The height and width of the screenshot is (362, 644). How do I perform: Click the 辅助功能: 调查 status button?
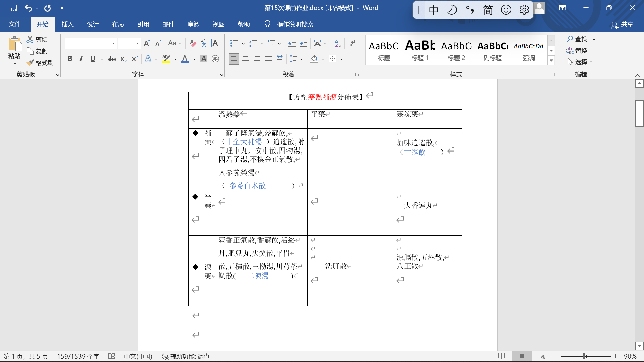186,356
